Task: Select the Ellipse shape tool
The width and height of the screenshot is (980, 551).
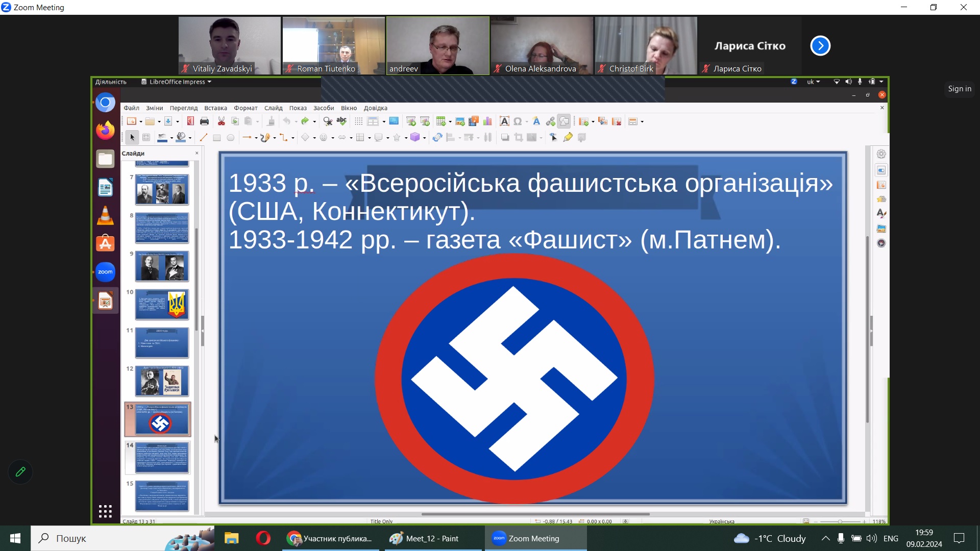Action: tap(231, 138)
